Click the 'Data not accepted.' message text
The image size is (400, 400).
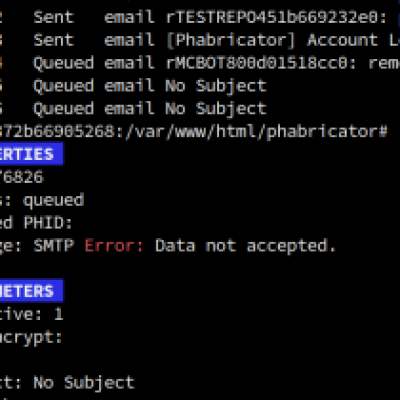coord(246,246)
